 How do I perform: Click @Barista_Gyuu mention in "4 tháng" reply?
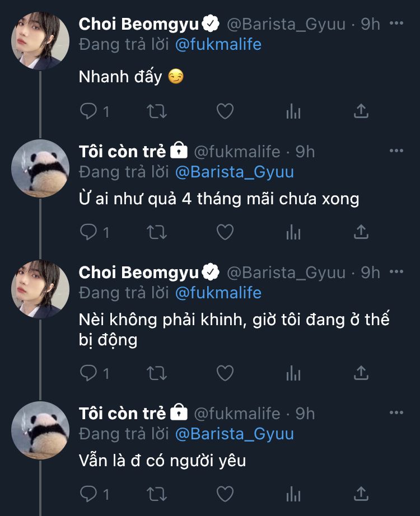point(234,172)
